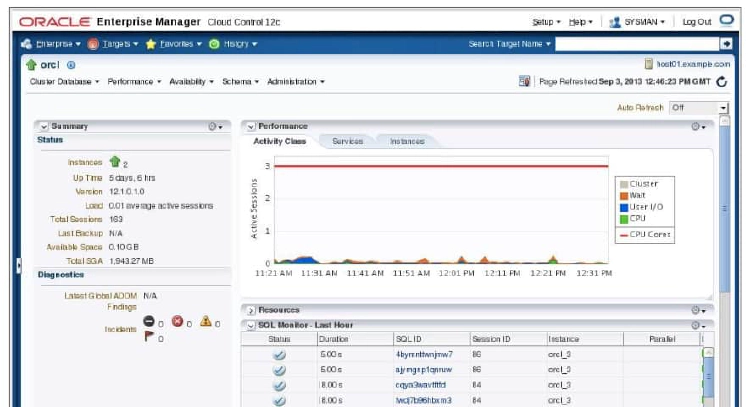Screen dimensions: 750x407
Task: Click the Oracle ring icon beside Log Out
Action: pos(727,20)
